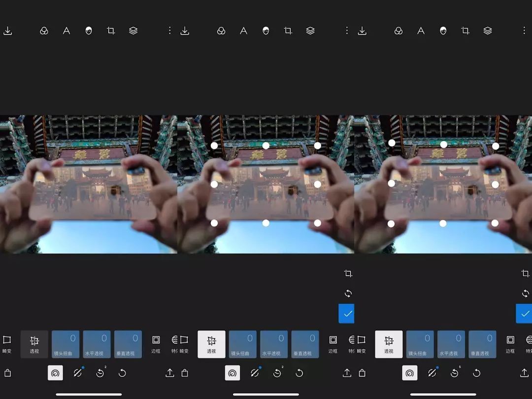The width and height of the screenshot is (532, 399).
Task: Open 边框 border tool in the left screen
Action: [x=156, y=344]
